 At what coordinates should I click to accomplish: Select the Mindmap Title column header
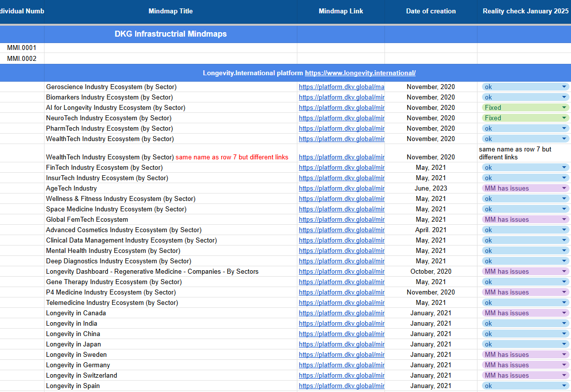point(170,11)
